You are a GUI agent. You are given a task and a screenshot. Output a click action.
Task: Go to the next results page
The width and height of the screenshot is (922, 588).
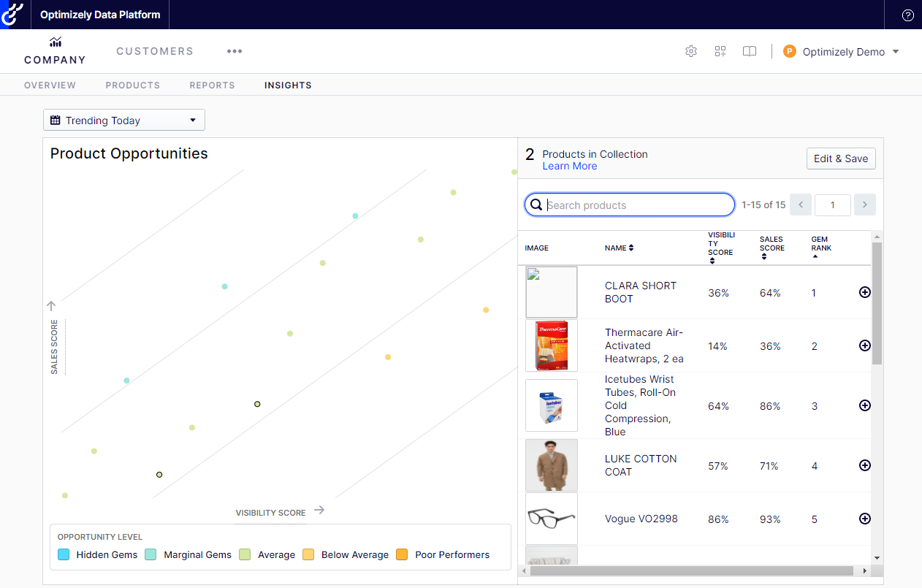click(x=865, y=205)
